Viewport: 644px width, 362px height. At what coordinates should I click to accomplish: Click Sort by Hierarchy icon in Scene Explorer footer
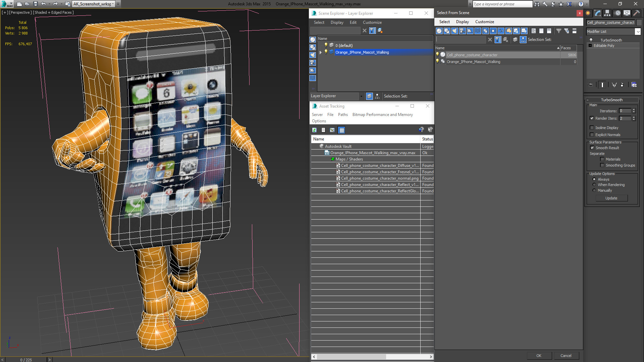click(377, 96)
